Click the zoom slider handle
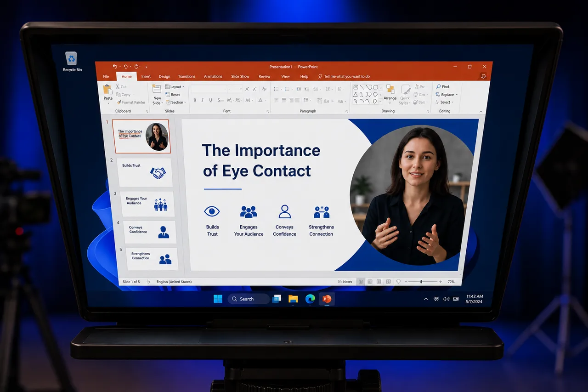 click(421, 282)
